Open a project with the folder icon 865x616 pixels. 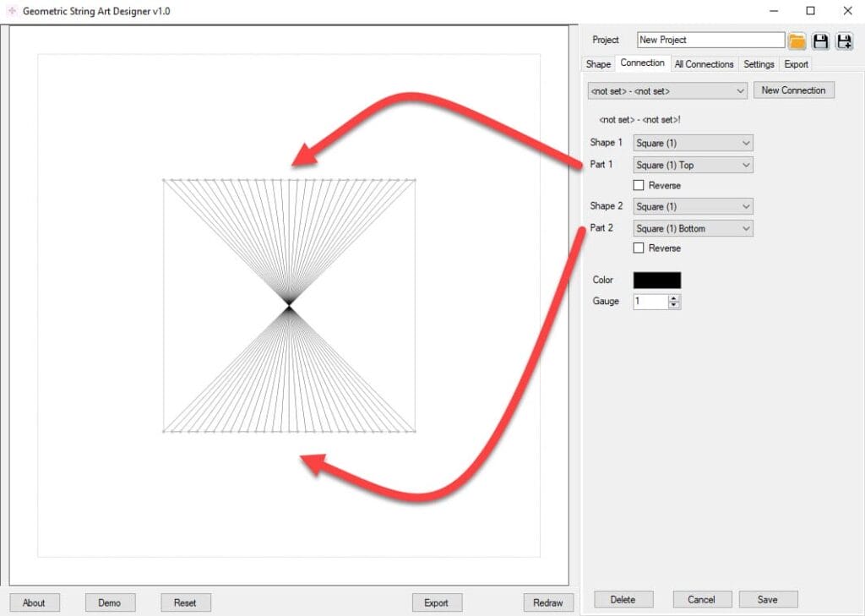[x=797, y=41]
